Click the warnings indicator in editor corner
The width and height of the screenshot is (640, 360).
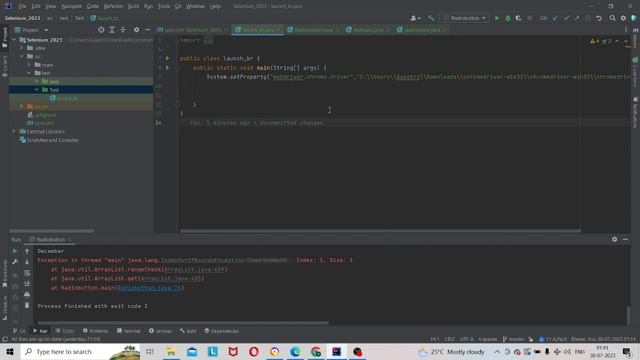(x=600, y=41)
